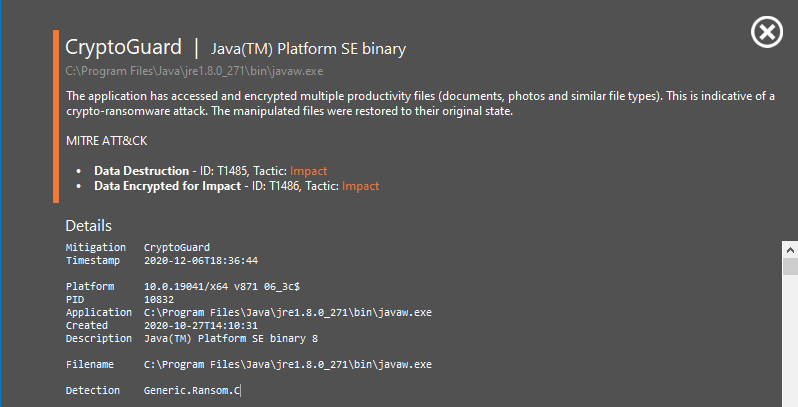This screenshot has width=798, height=407.
Task: Click the Java(TM) Platform SE binary heading
Action: (x=308, y=48)
